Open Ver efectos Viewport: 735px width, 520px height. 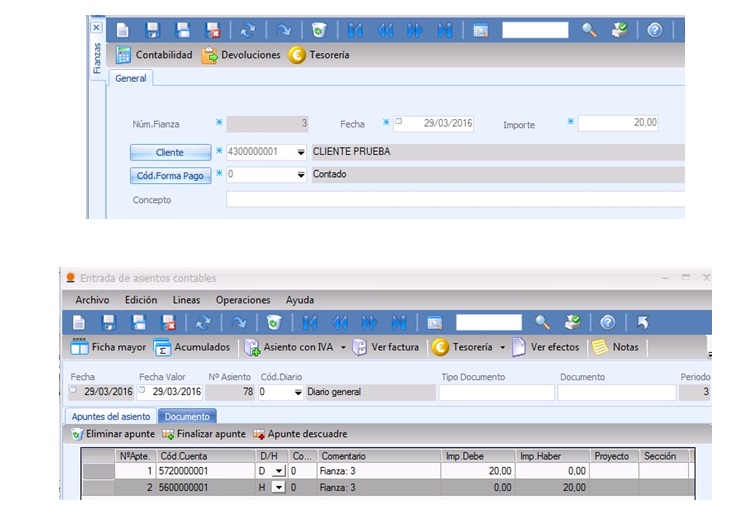546,348
